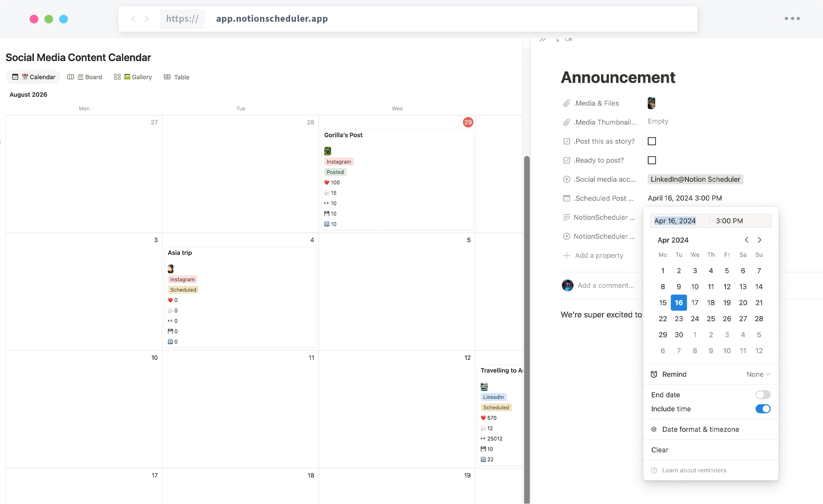Enable the End date toggle
This screenshot has height=504, width=823.
click(763, 395)
